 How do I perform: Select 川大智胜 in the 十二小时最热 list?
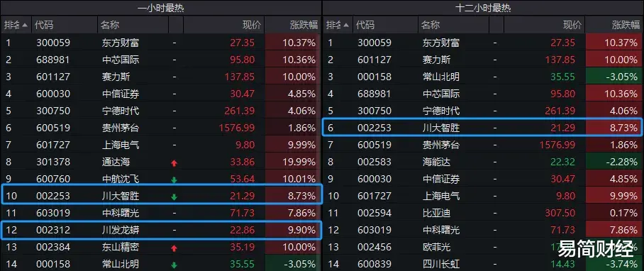click(441, 128)
